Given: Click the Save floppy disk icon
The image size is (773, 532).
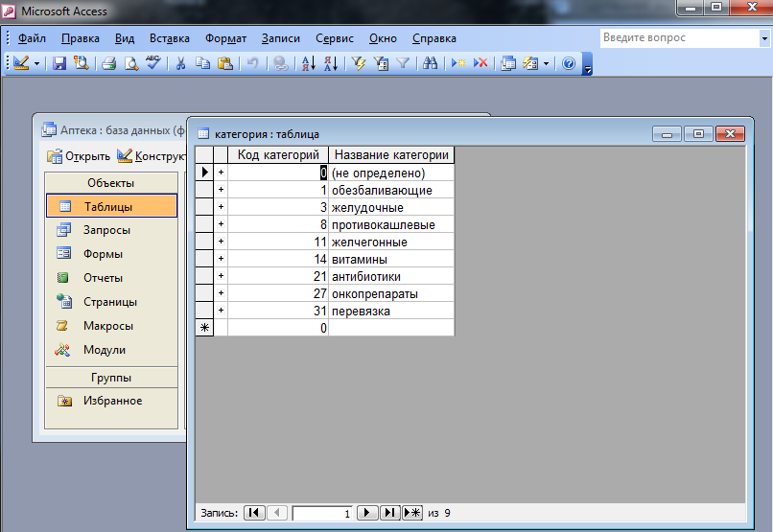Looking at the screenshot, I should tap(59, 63).
